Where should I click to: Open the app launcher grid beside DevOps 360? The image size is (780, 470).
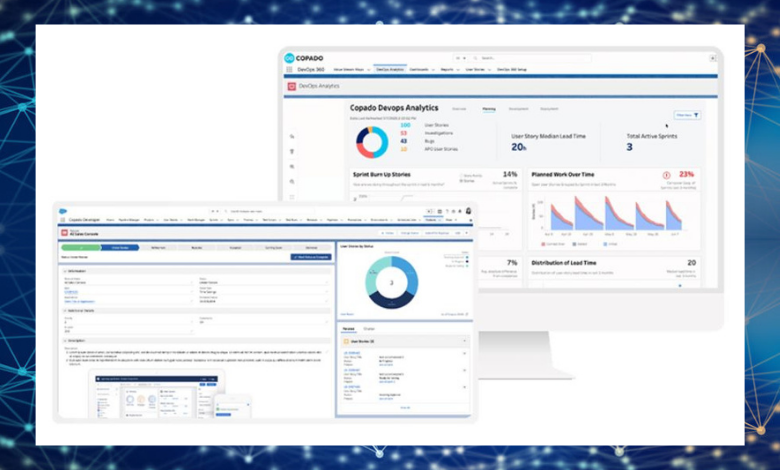coord(289,70)
